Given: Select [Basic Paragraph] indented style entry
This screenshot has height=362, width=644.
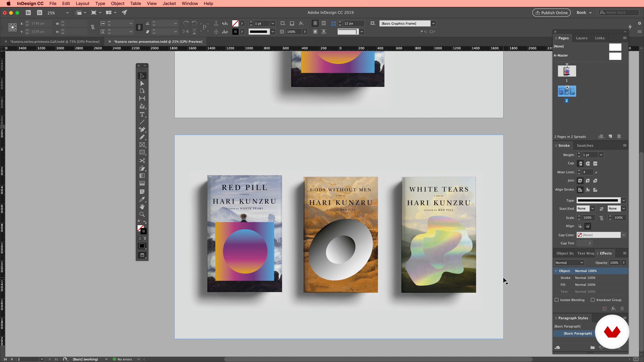Looking at the screenshot, I should click(x=577, y=333).
